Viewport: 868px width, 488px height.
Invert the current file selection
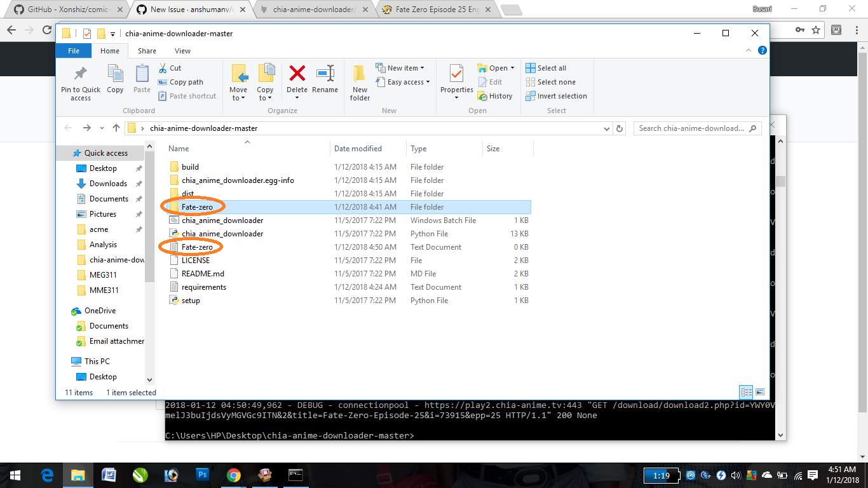pyautogui.click(x=557, y=96)
